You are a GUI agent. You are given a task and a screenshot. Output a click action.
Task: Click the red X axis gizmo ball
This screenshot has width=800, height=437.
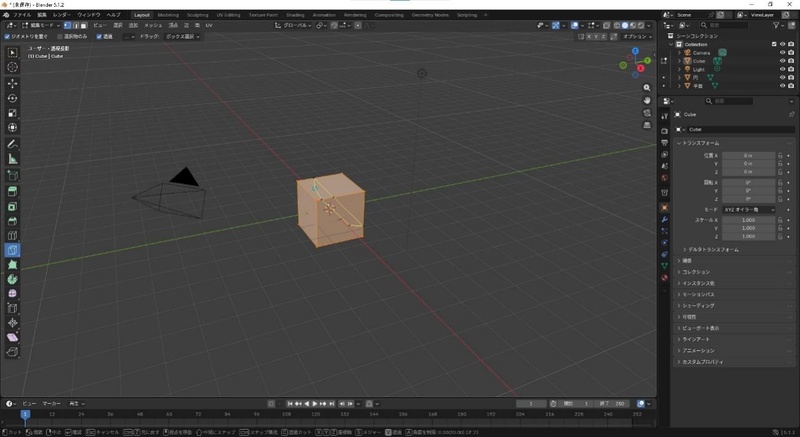tap(641, 68)
